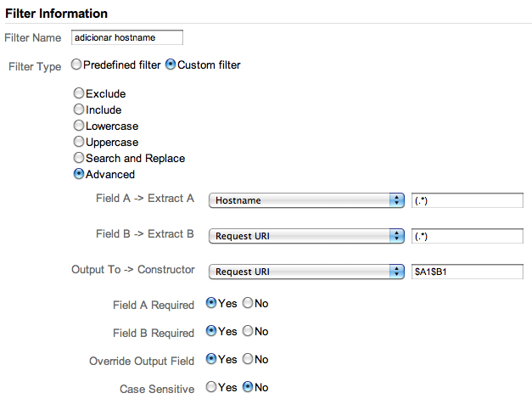Select the Custom filter option
The width and height of the screenshot is (532, 404).
[171, 65]
